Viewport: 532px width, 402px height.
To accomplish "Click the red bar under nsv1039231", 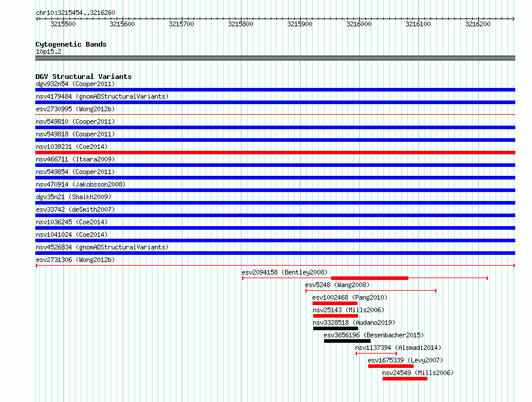I will coord(275,153).
